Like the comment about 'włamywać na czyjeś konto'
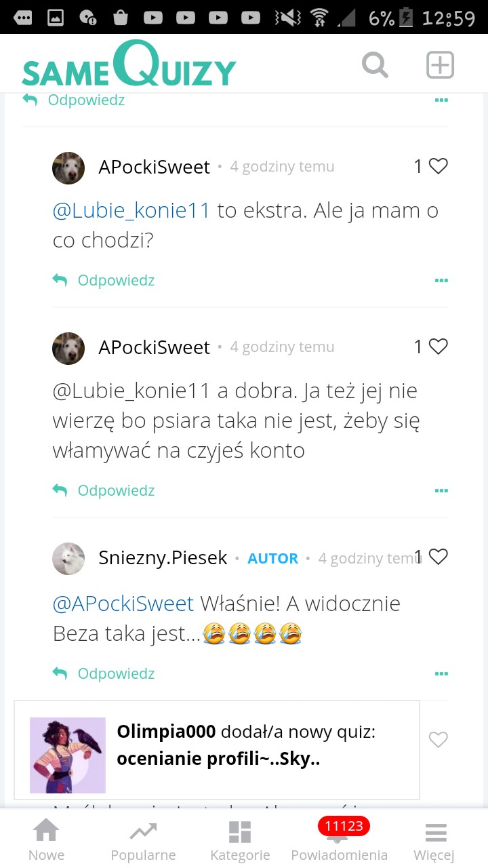488x868 pixels. click(x=439, y=347)
